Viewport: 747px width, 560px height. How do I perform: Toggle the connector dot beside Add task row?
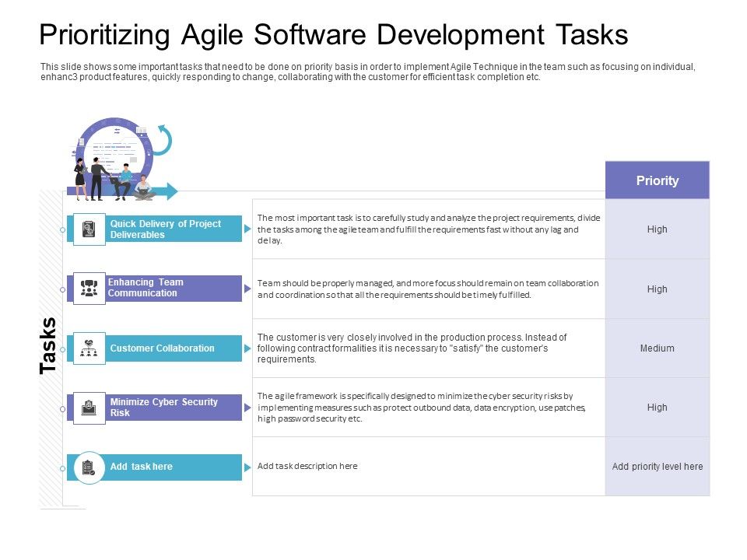tap(62, 467)
